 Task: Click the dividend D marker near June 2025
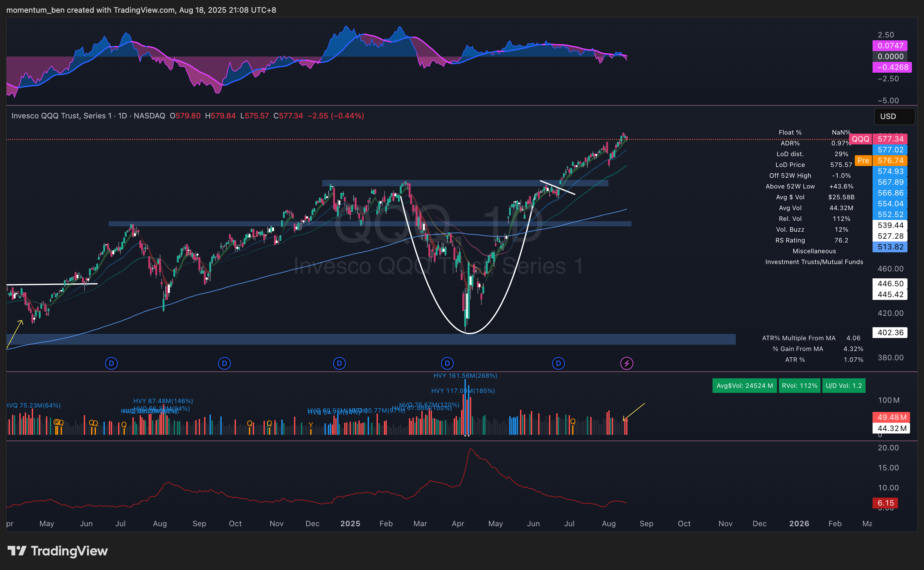coord(558,363)
